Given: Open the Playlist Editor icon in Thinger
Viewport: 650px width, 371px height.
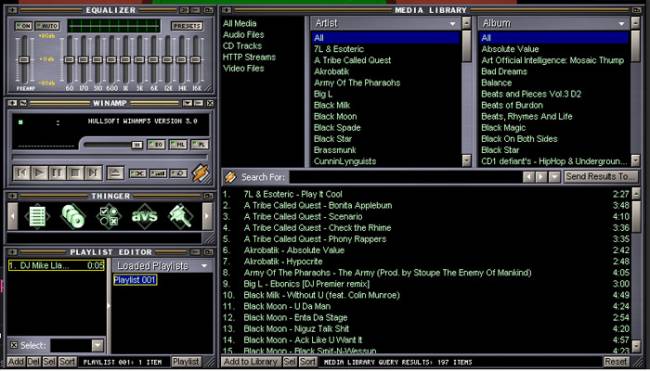Looking at the screenshot, I should pos(37,216).
